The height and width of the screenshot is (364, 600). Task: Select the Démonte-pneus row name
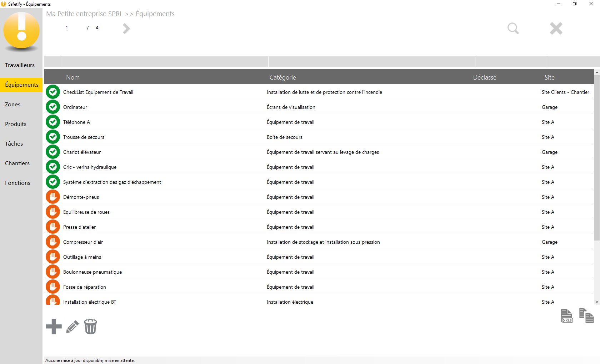point(81,197)
